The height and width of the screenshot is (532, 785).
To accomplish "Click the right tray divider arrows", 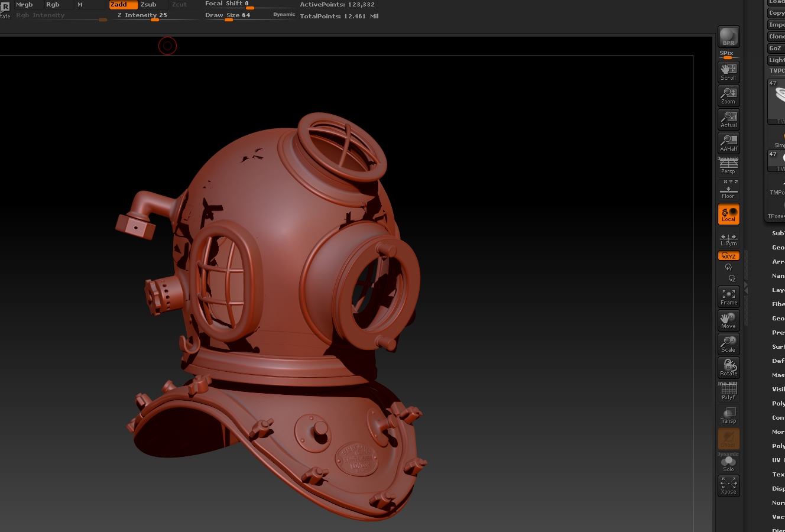I will (746, 287).
